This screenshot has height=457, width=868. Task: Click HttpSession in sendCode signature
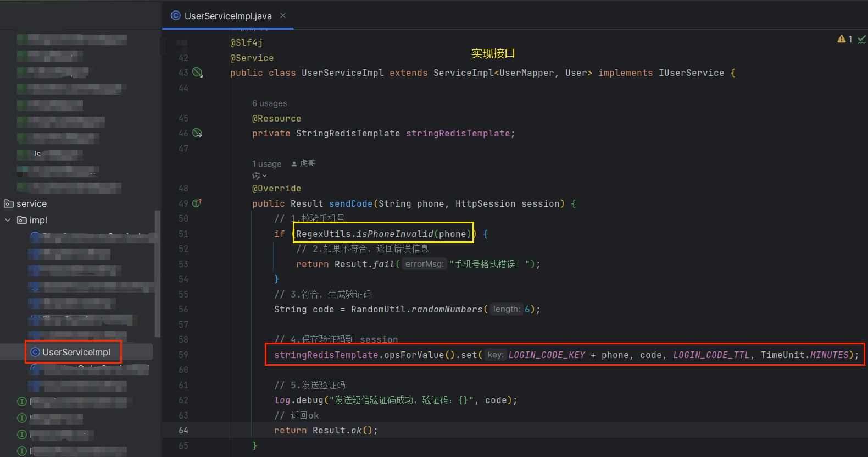click(486, 203)
